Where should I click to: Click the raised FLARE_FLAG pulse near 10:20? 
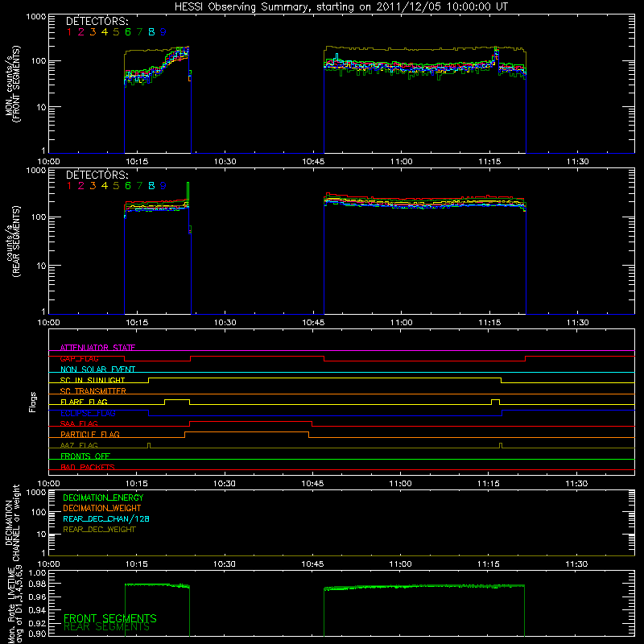click(x=177, y=400)
